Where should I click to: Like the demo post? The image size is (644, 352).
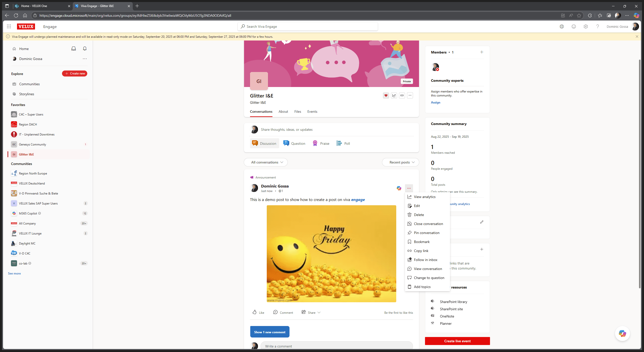[258, 312]
